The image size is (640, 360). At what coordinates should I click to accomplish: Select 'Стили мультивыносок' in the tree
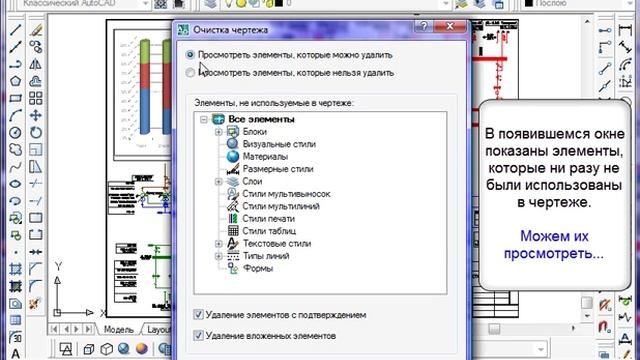pos(286,194)
